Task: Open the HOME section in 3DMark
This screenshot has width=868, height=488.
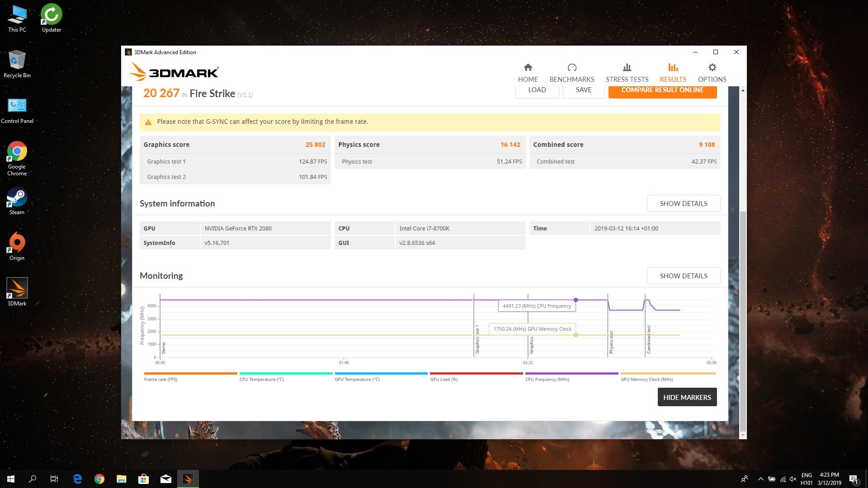Action: pos(528,73)
